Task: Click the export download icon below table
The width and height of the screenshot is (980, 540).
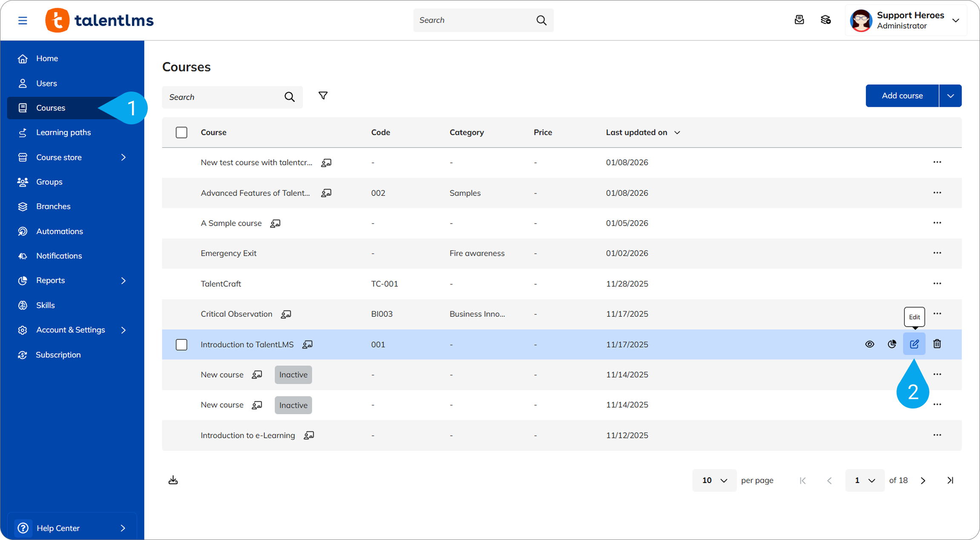Action: 173,480
